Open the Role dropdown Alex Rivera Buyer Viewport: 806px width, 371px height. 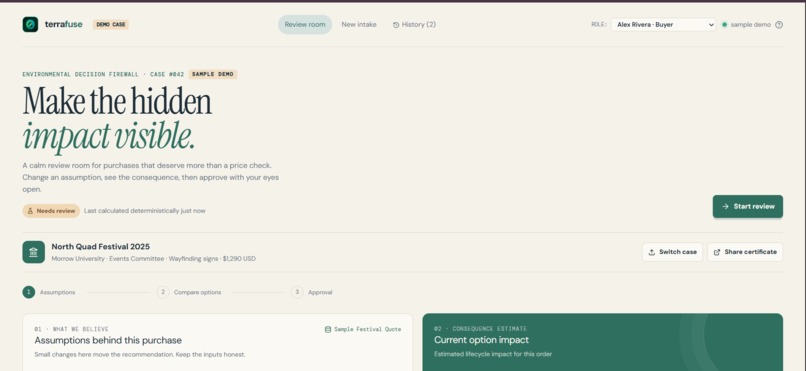coord(663,25)
